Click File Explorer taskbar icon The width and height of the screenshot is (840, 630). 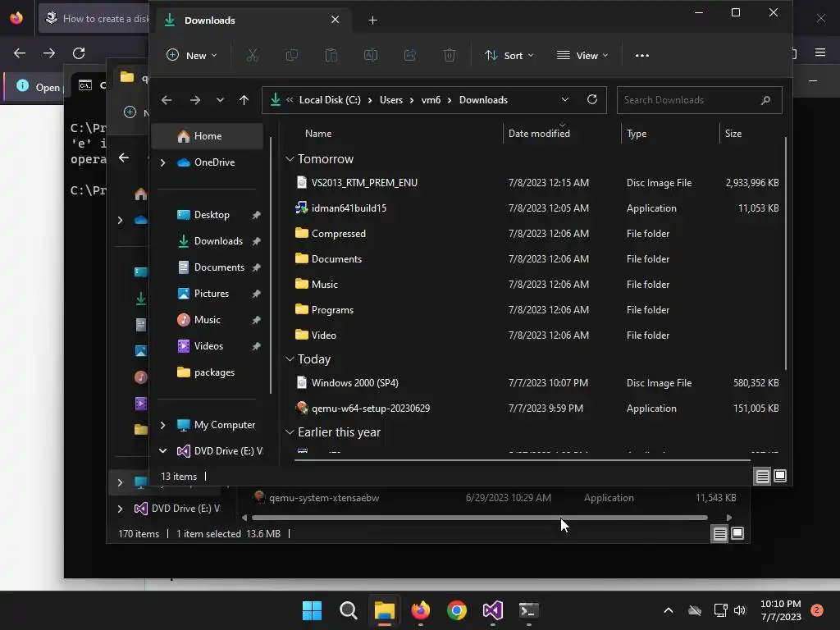pos(384,610)
